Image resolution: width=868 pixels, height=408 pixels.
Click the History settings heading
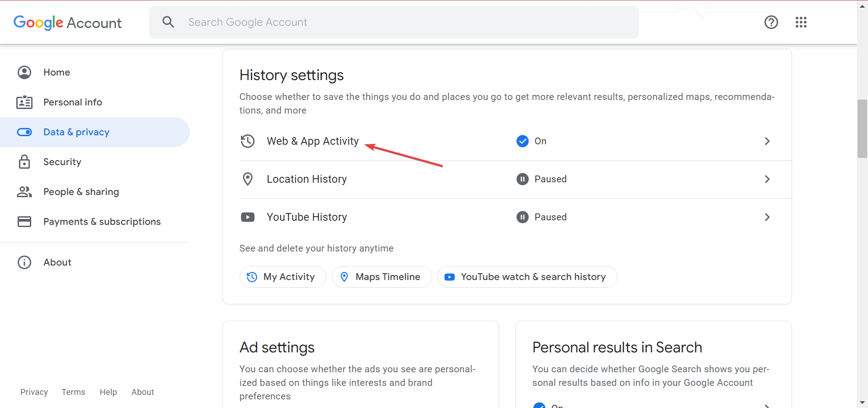292,75
